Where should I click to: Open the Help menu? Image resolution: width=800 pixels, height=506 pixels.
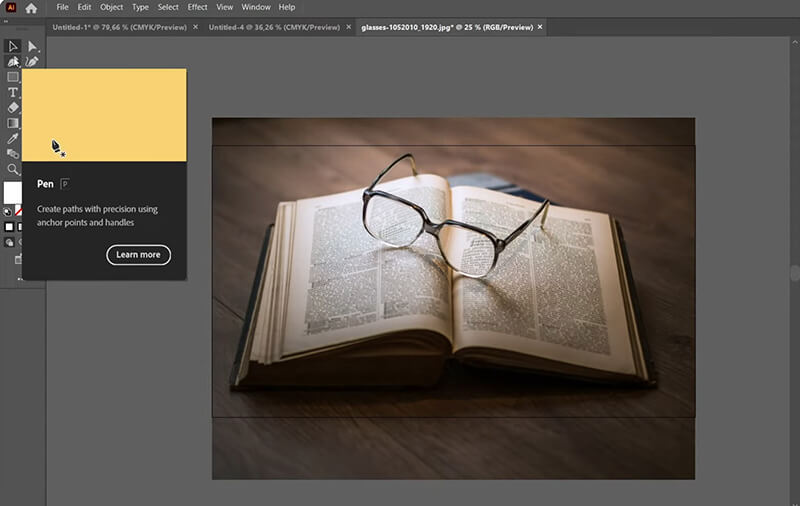[x=287, y=7]
